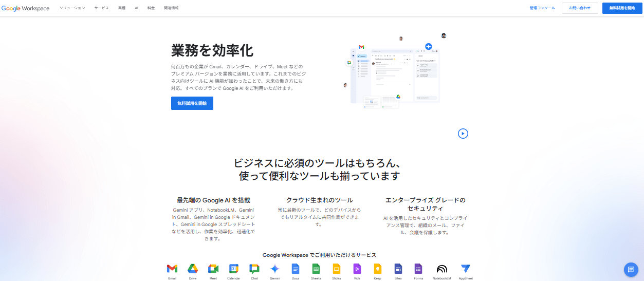Open the 料金 menu item
This screenshot has width=644, height=281.
151,8
